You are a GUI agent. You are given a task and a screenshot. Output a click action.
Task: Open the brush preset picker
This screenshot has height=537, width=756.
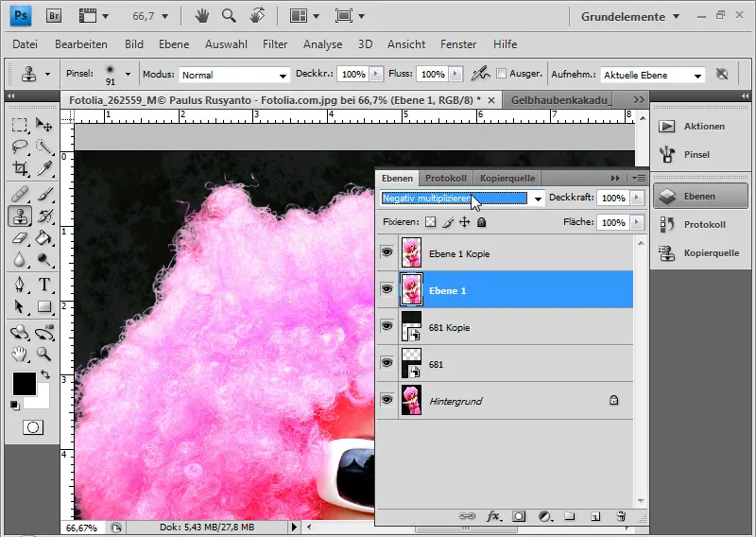pyautogui.click(x=128, y=75)
